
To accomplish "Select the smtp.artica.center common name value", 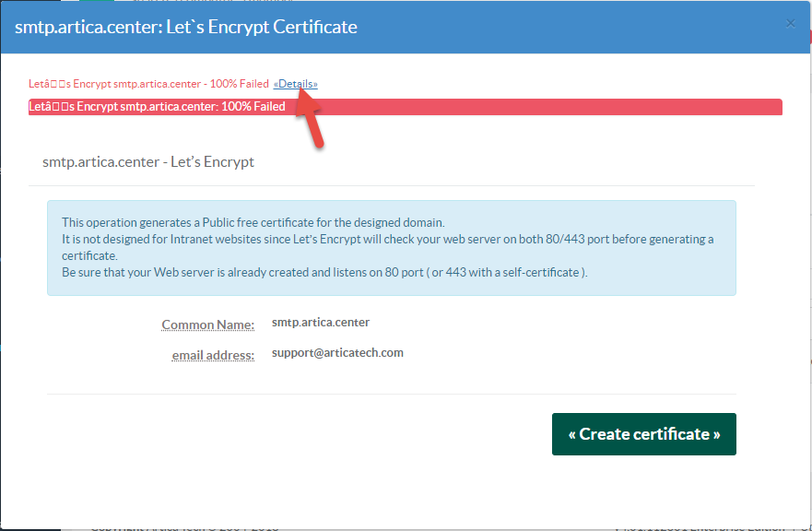I will point(319,322).
